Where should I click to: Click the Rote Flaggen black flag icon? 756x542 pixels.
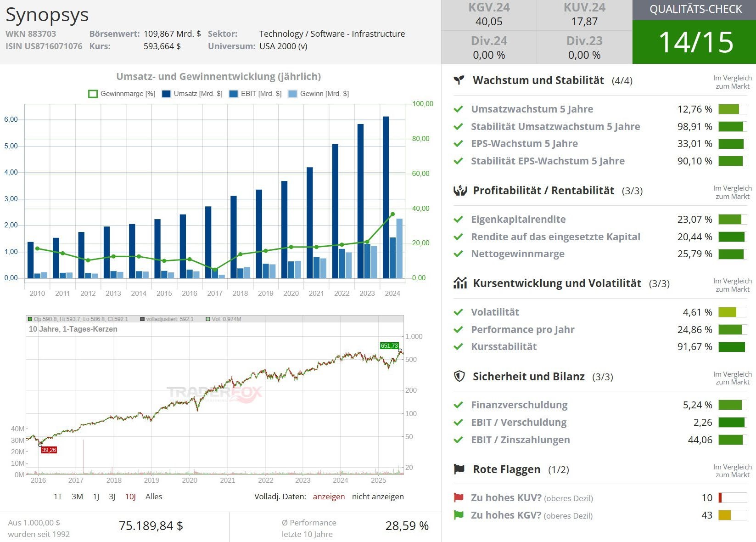point(459,469)
